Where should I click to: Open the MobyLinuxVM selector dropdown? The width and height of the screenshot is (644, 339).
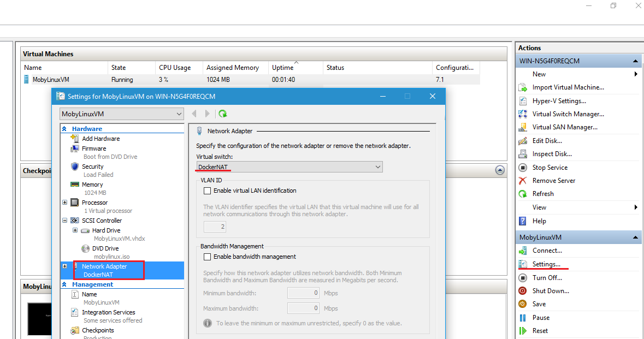point(122,114)
